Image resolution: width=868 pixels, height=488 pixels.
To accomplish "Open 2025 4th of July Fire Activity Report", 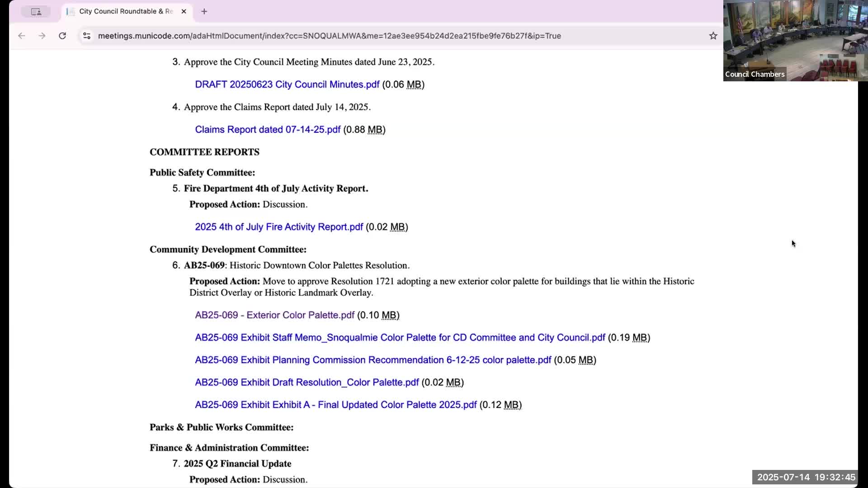I will [279, 227].
